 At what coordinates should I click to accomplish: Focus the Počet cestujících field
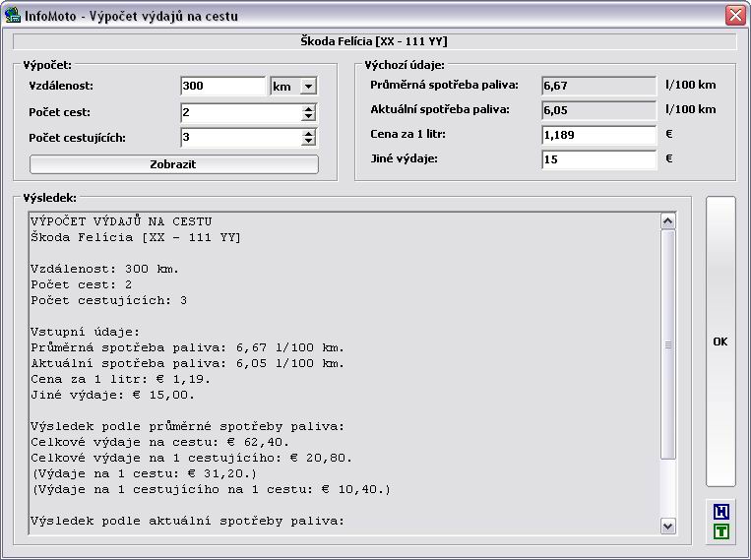241,138
